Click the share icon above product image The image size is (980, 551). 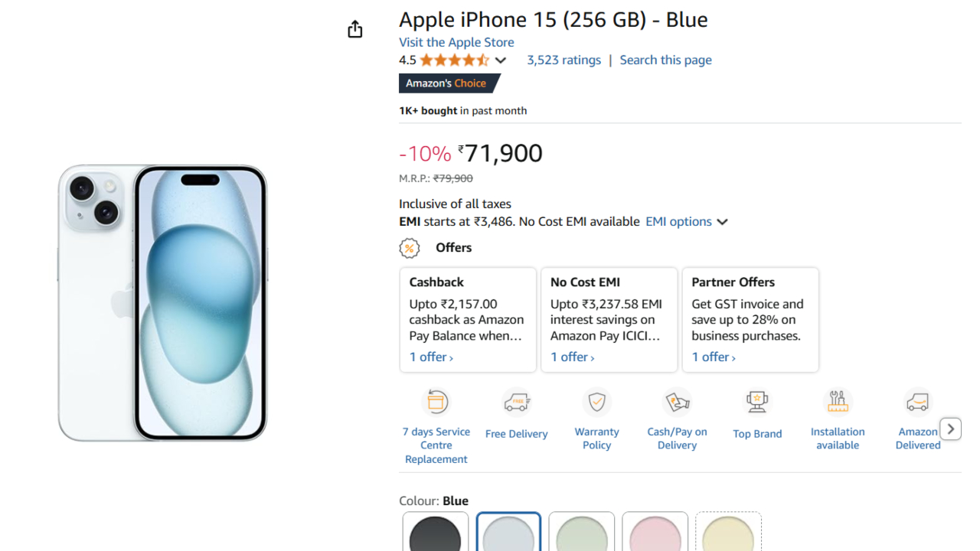[x=354, y=29]
